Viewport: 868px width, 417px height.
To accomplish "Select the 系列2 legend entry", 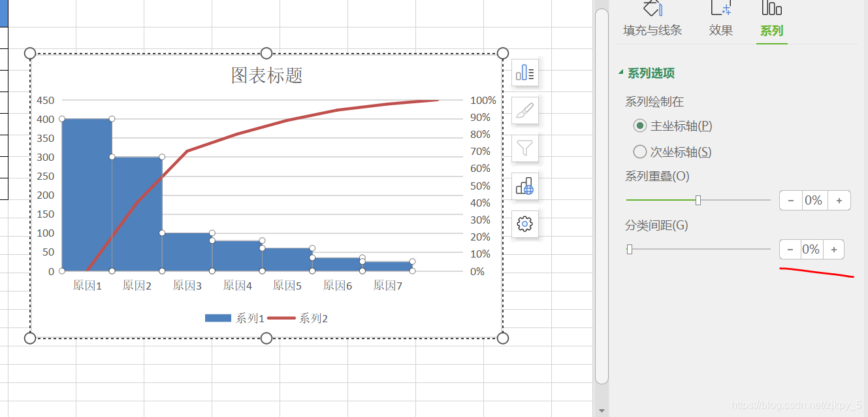I will point(298,318).
